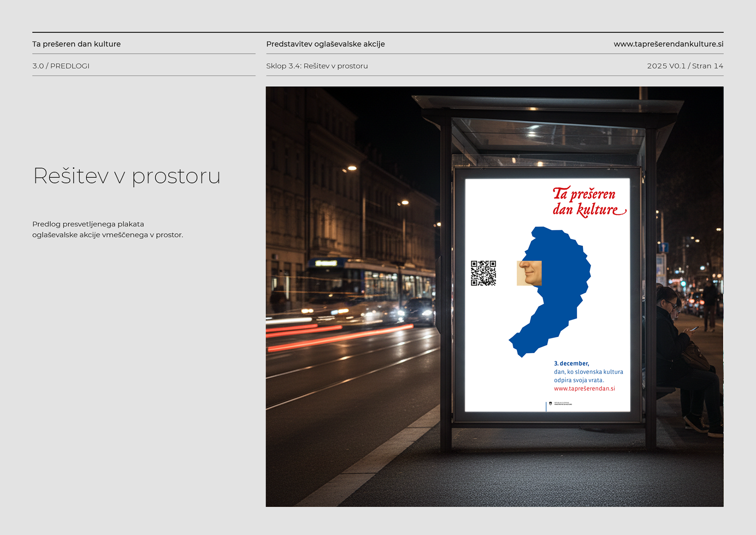
Task: Click www.taprešerendan.si link on poster
Action: [584, 388]
